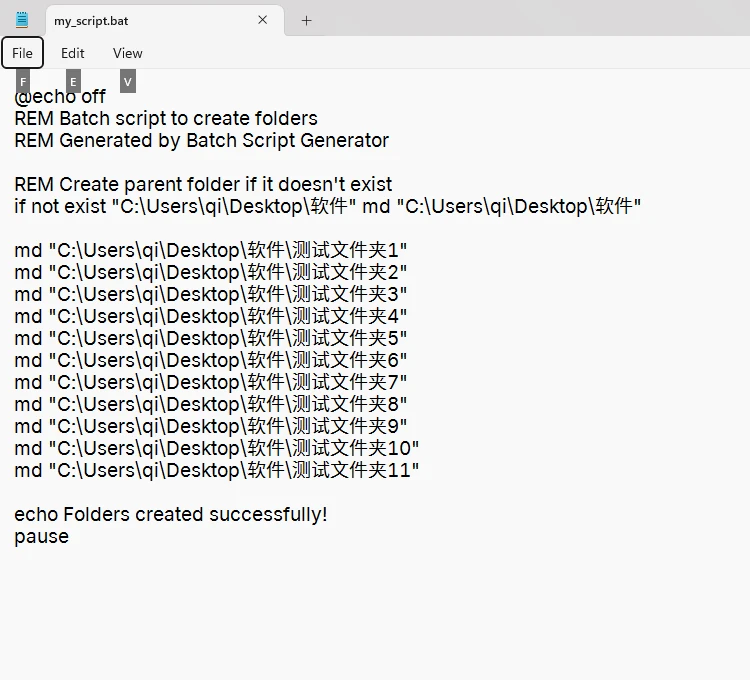Image resolution: width=750 pixels, height=680 pixels.
Task: Open the View menu
Action: (x=128, y=53)
